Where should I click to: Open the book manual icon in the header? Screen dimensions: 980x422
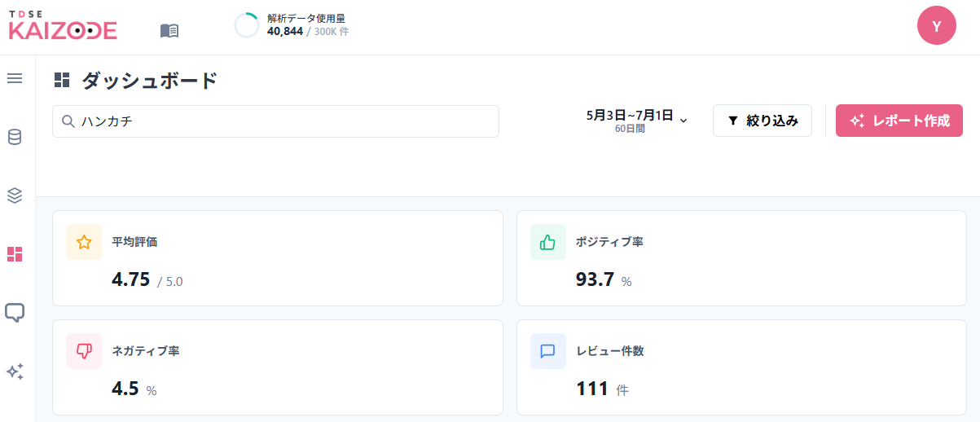pyautogui.click(x=169, y=31)
